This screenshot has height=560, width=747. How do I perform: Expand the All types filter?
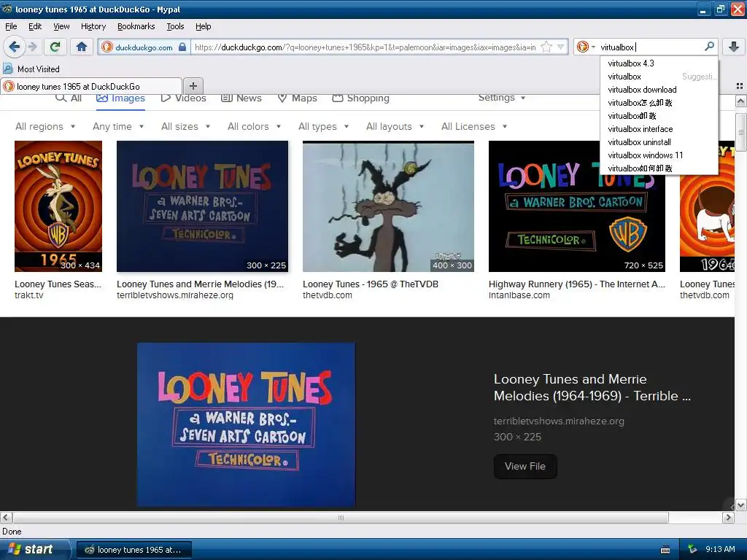coord(323,126)
